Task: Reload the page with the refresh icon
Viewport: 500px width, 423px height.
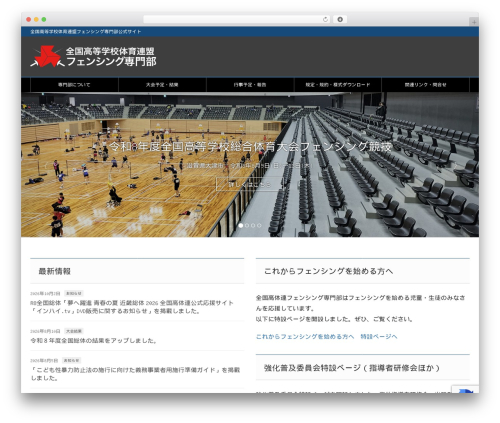Action: tap(325, 19)
